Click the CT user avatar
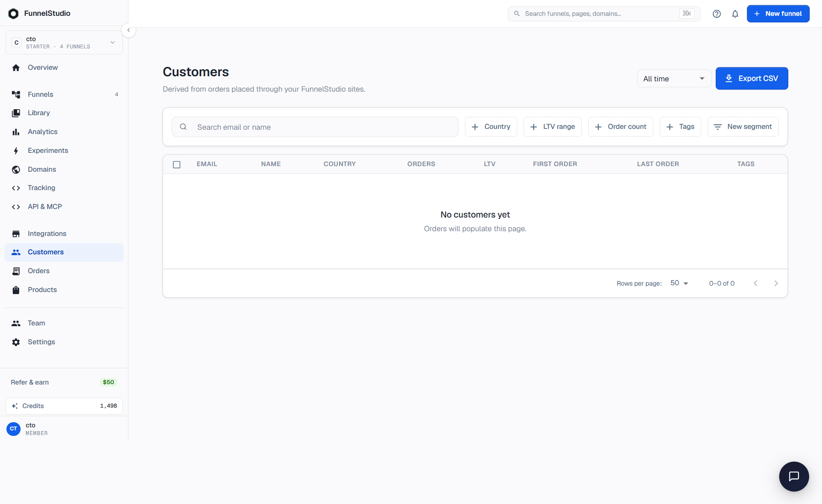Screen dimensions: 822x504 pyautogui.click(x=14, y=429)
